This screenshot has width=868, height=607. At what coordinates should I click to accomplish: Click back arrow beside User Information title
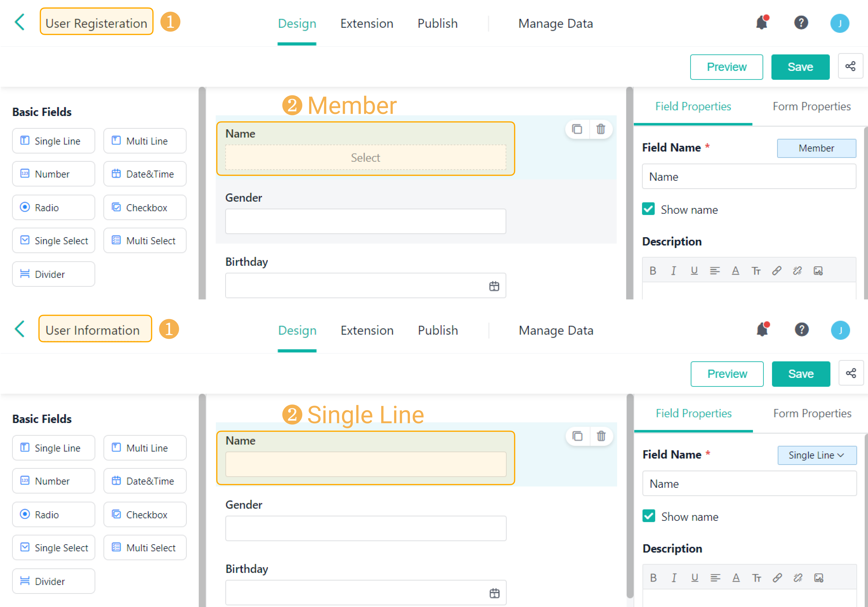click(x=20, y=329)
